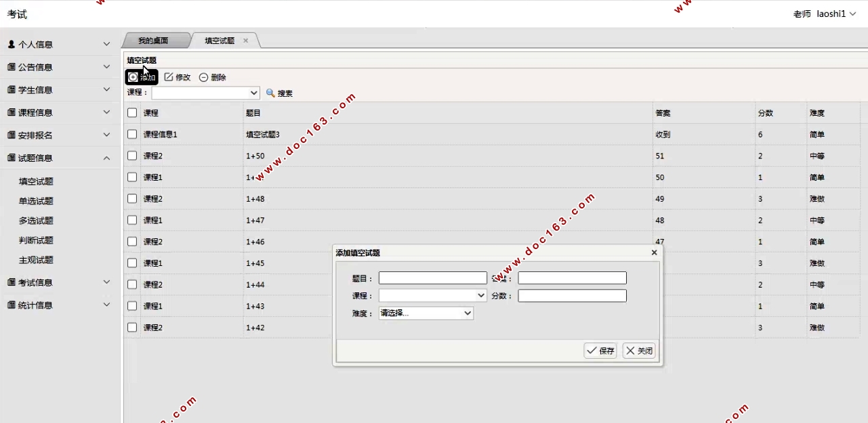The image size is (868, 423).
Task: Open 主观试题 in the sidebar
Action: pos(36,260)
